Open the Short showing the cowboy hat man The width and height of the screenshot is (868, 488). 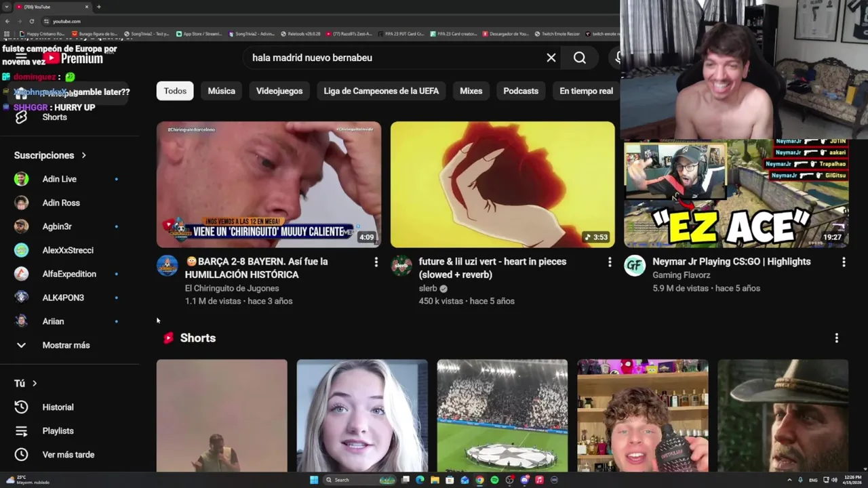pos(783,415)
